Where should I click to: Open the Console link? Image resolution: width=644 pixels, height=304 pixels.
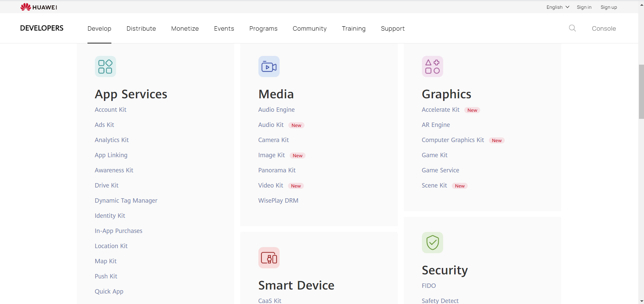pos(604,29)
